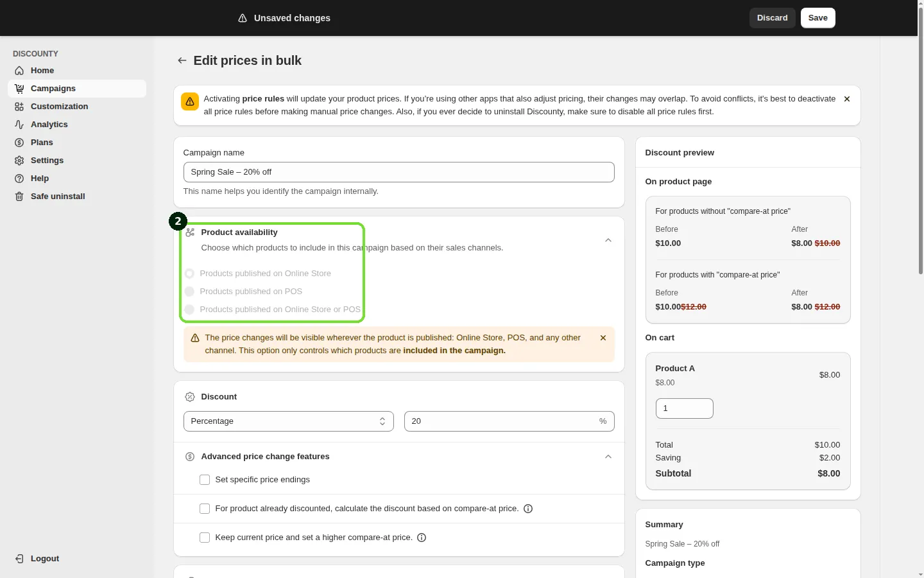
Task: Click the Campaigns cart icon in sidebar
Action: point(19,89)
